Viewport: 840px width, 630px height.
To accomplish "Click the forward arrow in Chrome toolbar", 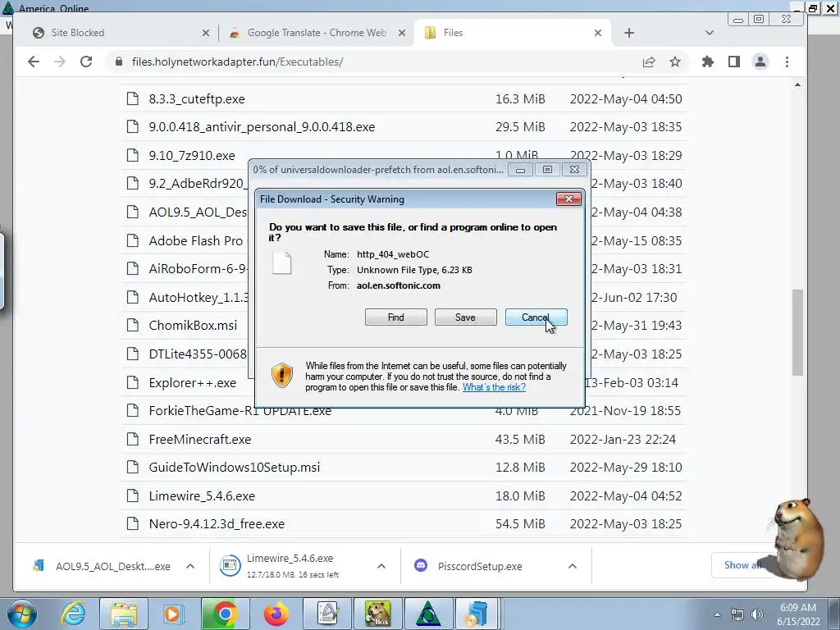I will [59, 62].
